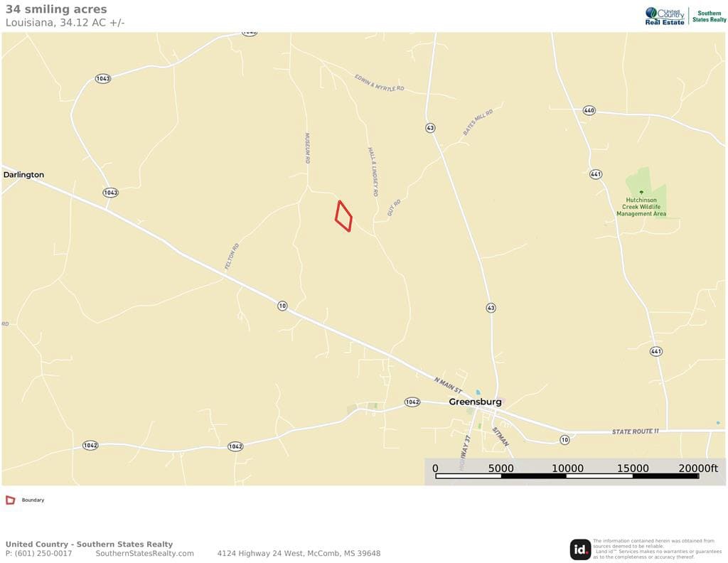Click the Darlington town label
The height and width of the screenshot is (563, 728).
[x=23, y=175]
